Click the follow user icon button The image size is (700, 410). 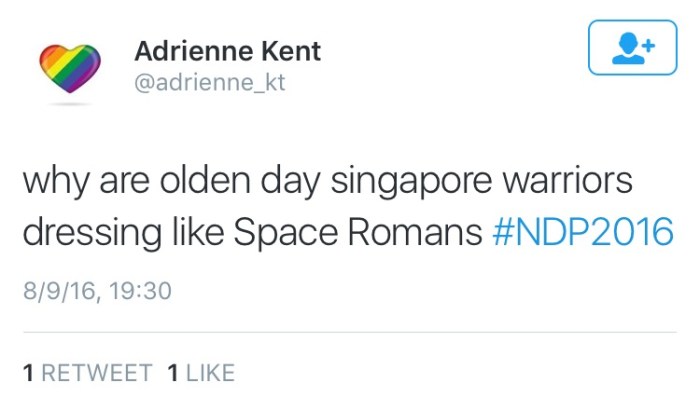pos(633,48)
